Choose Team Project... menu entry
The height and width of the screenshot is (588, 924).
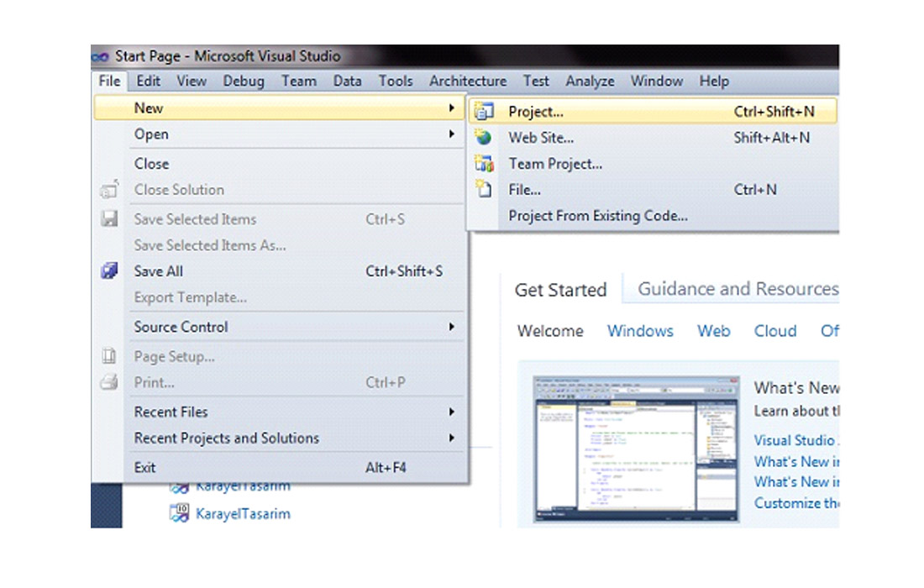point(653,163)
